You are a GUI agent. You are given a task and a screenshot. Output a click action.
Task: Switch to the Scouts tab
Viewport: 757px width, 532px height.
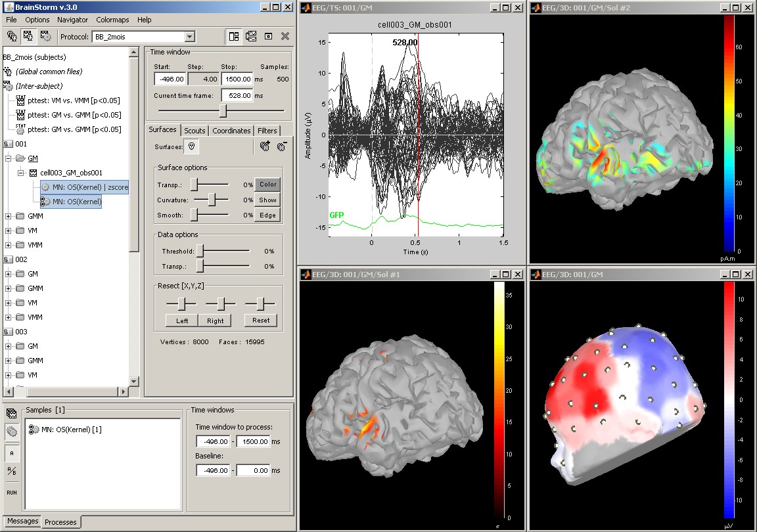(195, 131)
